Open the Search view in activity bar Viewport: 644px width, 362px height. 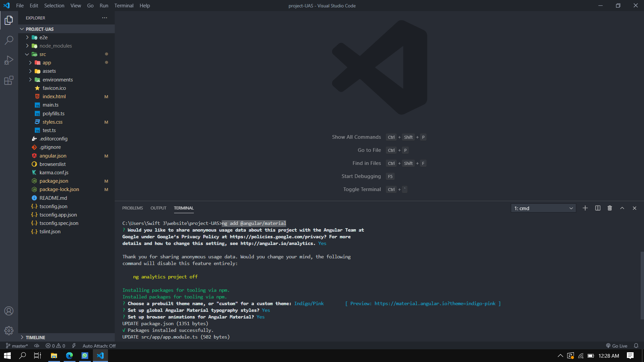coord(9,40)
